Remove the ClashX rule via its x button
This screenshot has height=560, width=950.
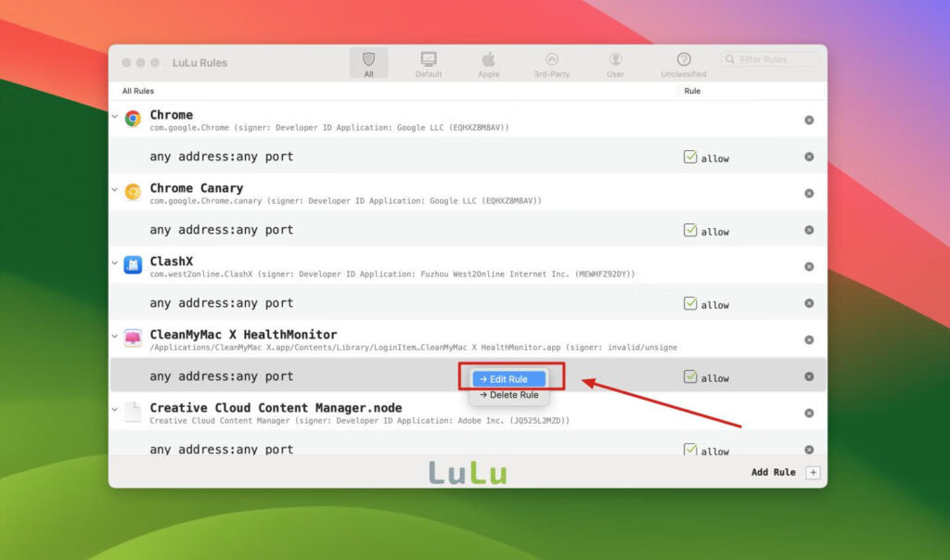809,266
